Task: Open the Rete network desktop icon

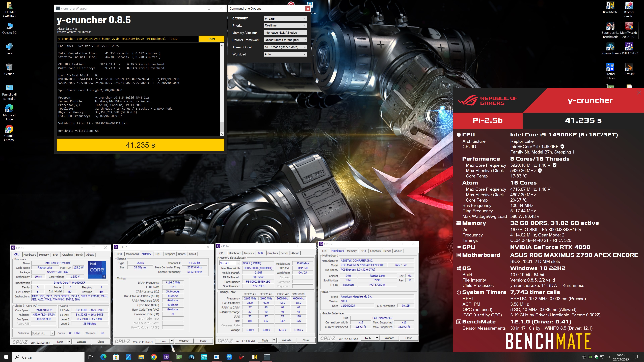Action: coord(9,49)
